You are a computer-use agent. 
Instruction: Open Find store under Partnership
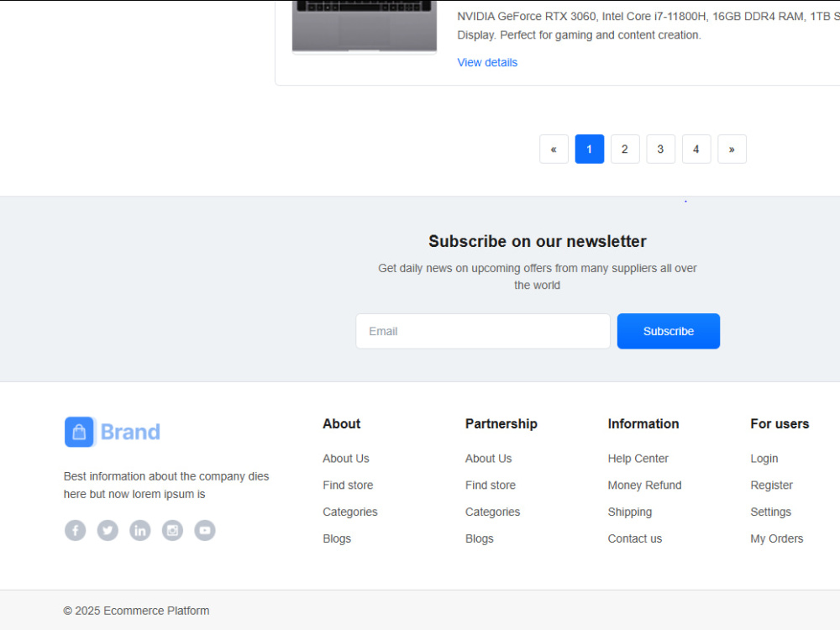point(491,486)
